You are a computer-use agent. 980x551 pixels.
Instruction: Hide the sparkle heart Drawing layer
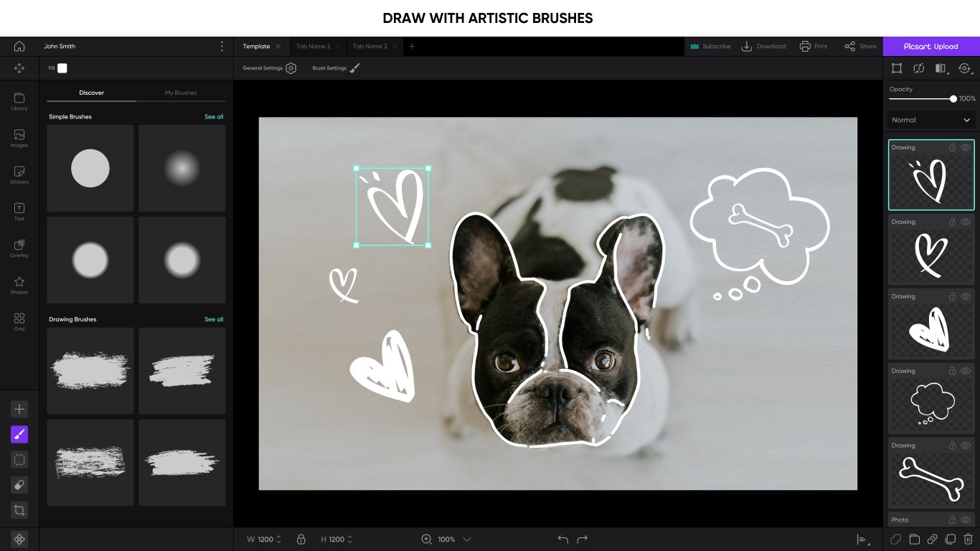click(x=966, y=147)
